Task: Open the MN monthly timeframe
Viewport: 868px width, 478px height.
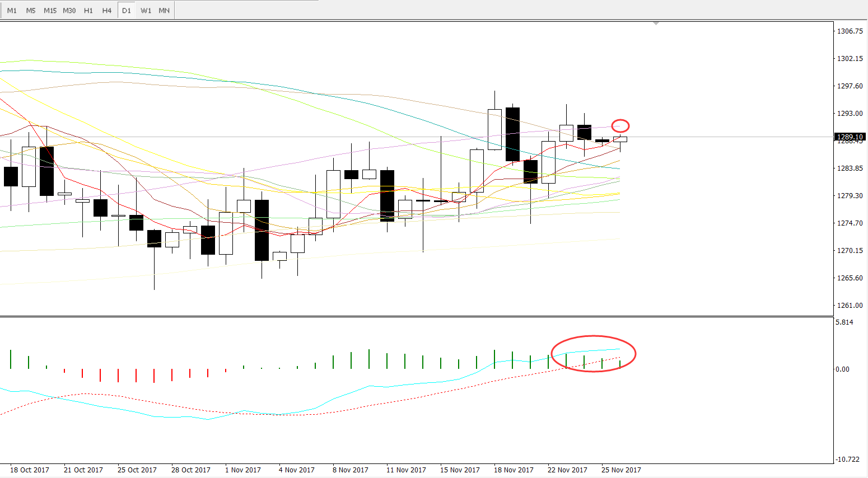Action: pyautogui.click(x=164, y=11)
